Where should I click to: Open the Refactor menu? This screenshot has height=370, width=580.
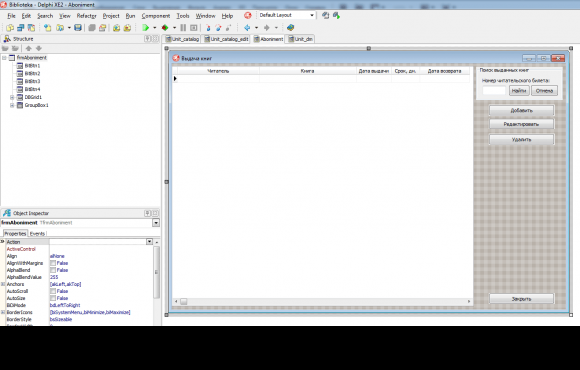[x=87, y=16]
